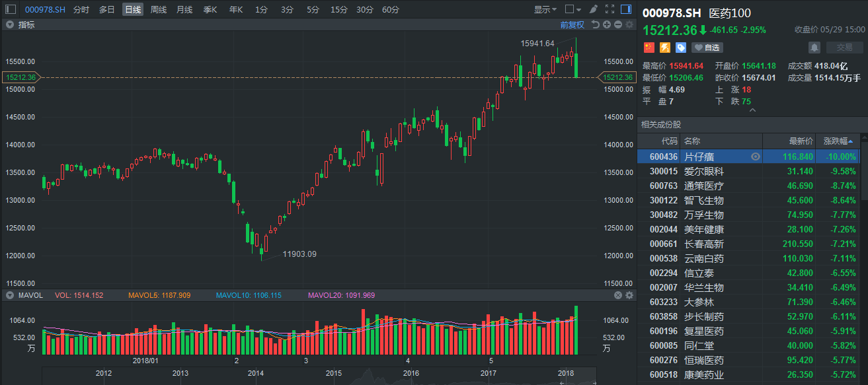Switch to 分时 intraday tab
Image resolution: width=868 pixels, height=385 pixels.
tap(81, 9)
